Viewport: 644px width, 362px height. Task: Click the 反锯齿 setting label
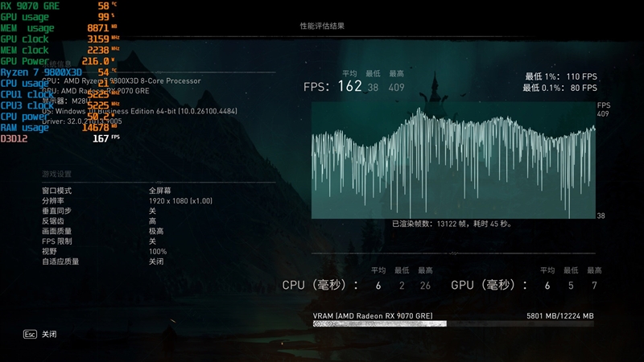53,220
